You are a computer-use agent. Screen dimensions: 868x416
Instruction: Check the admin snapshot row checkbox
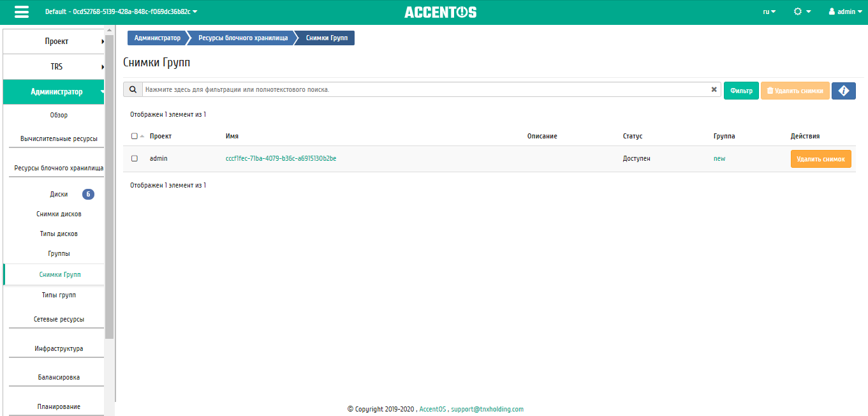[134, 158]
